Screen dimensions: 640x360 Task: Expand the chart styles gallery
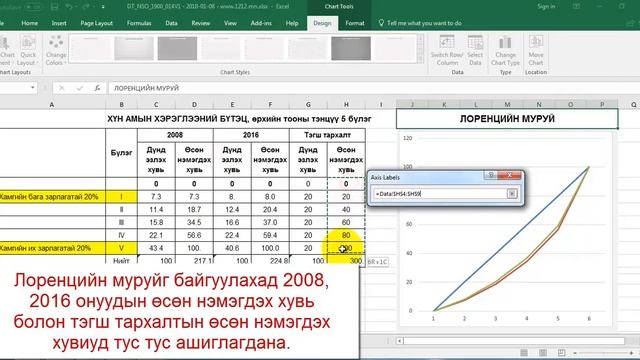pyautogui.click(x=420, y=59)
